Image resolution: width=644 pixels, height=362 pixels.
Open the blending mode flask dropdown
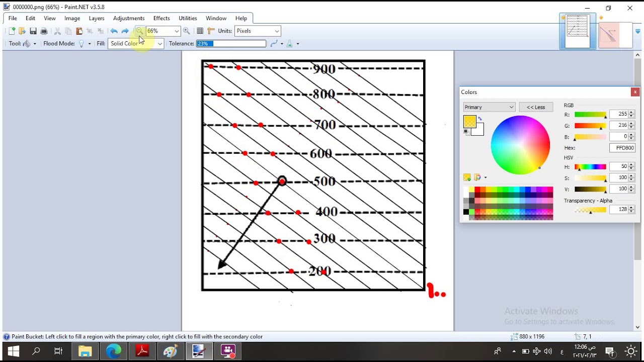tap(292, 44)
